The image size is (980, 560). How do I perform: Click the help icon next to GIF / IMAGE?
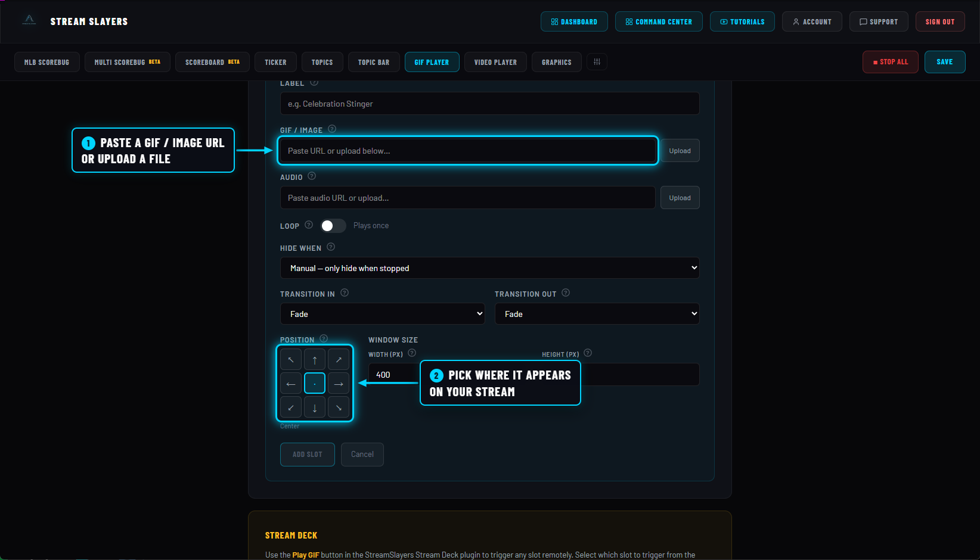pos(332,129)
